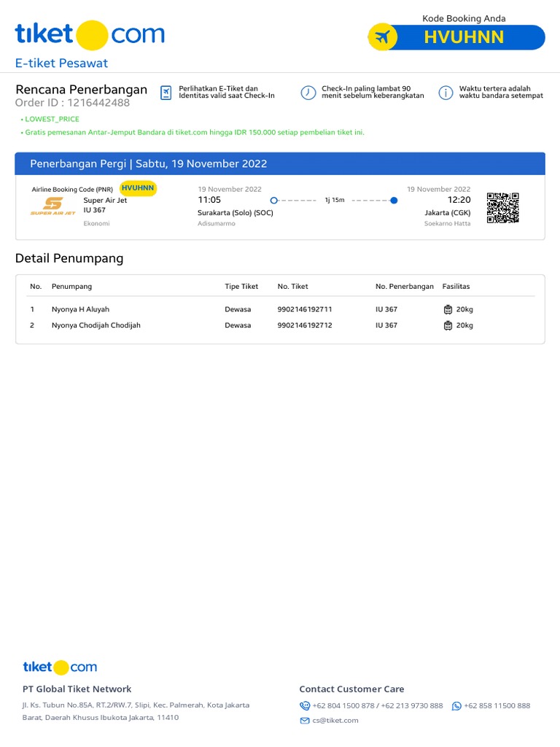Click the tiket.com logo in the footer
Viewport: 560px width, 747px height.
pos(60,667)
